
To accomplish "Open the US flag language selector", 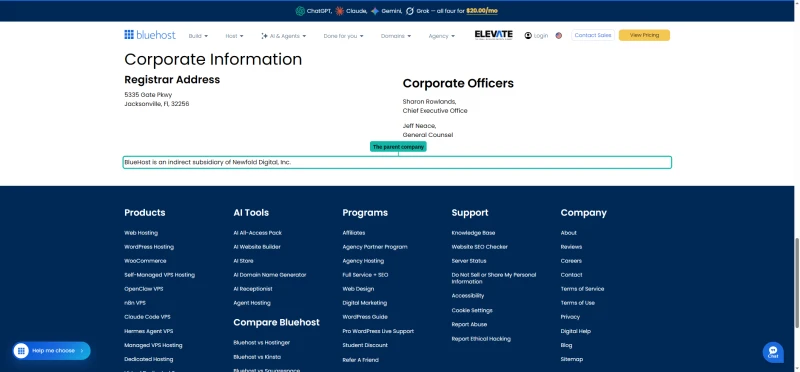I will [559, 36].
